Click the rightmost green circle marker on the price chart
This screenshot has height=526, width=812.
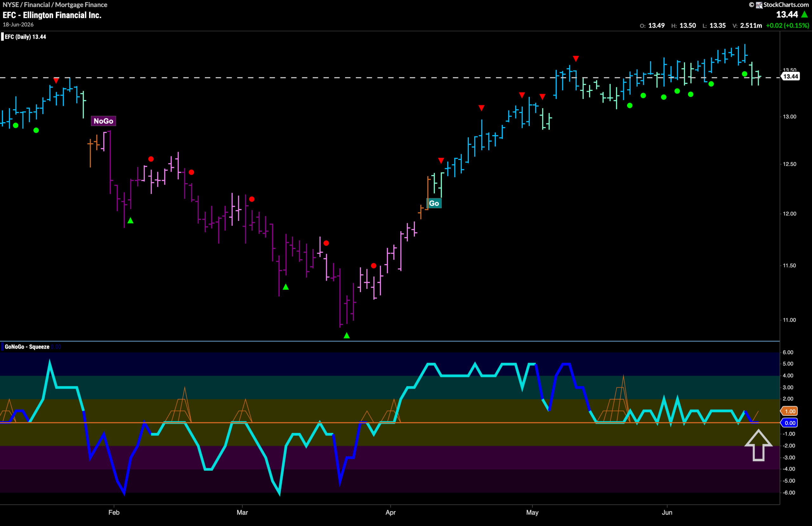pyautogui.click(x=744, y=74)
